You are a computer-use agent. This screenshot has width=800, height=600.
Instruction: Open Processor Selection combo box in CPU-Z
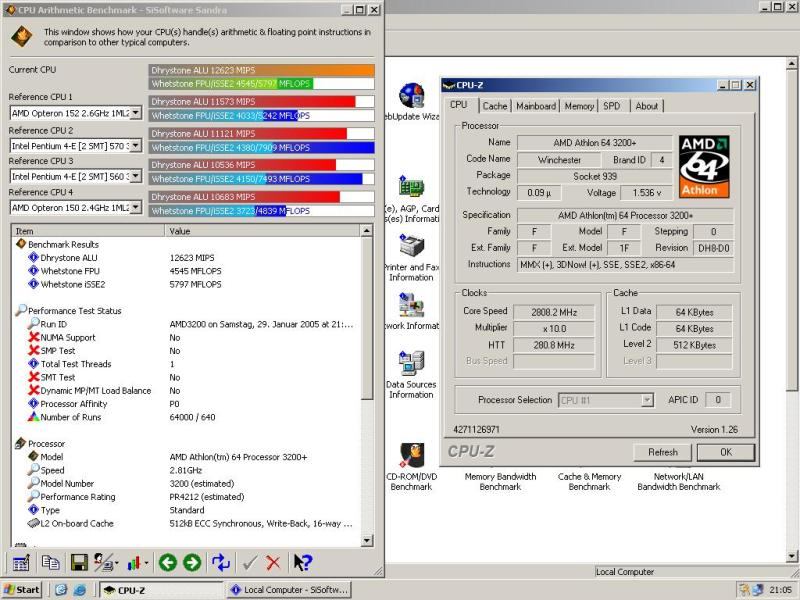[606, 400]
